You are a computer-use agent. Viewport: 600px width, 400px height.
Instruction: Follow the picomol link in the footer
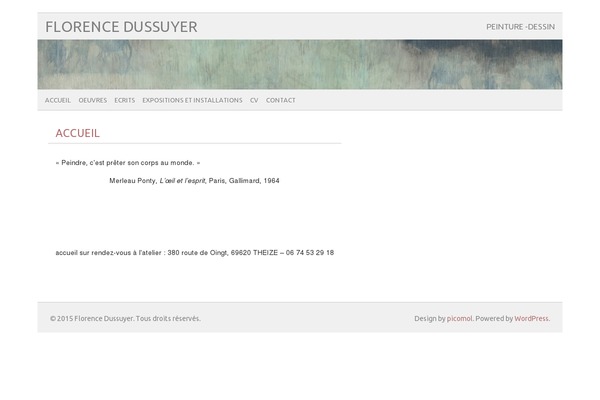(459, 318)
